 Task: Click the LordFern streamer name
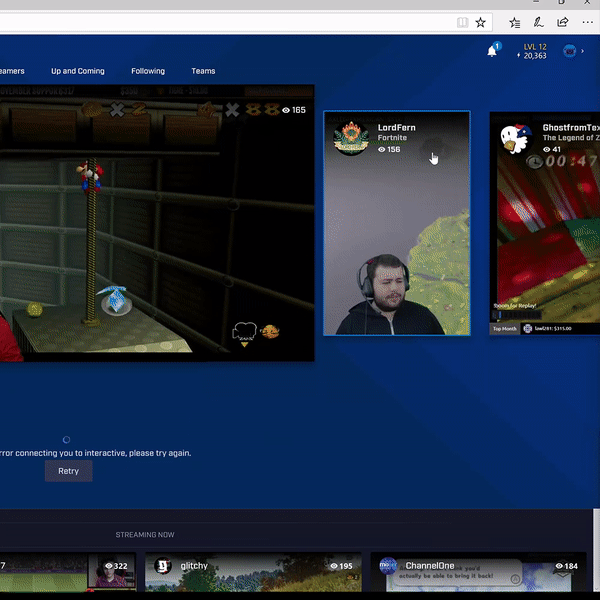tap(396, 128)
